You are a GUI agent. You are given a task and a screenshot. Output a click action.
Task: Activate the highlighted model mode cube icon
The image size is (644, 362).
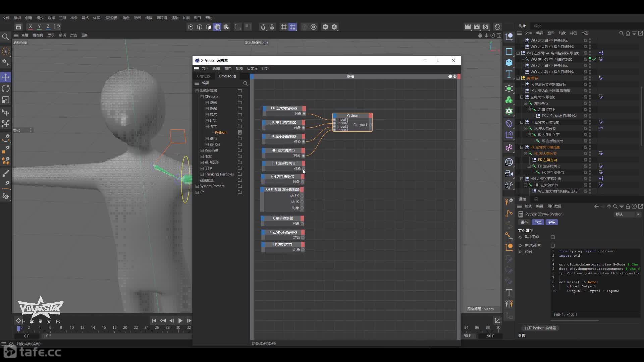point(217,27)
